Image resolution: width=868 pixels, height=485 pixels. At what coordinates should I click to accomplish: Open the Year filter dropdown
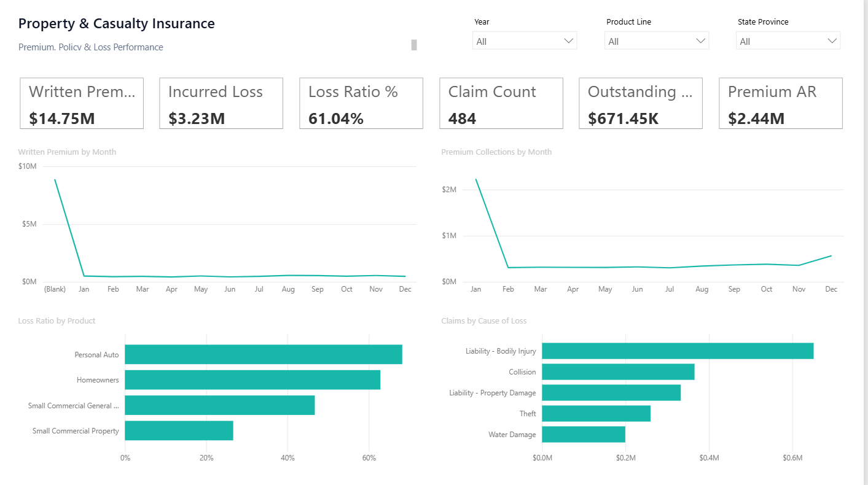(525, 41)
